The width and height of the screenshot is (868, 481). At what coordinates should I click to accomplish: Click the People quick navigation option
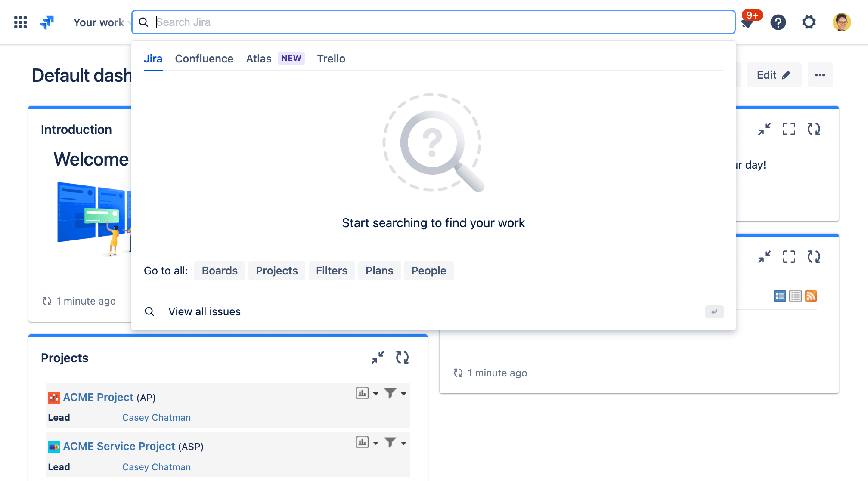(428, 271)
